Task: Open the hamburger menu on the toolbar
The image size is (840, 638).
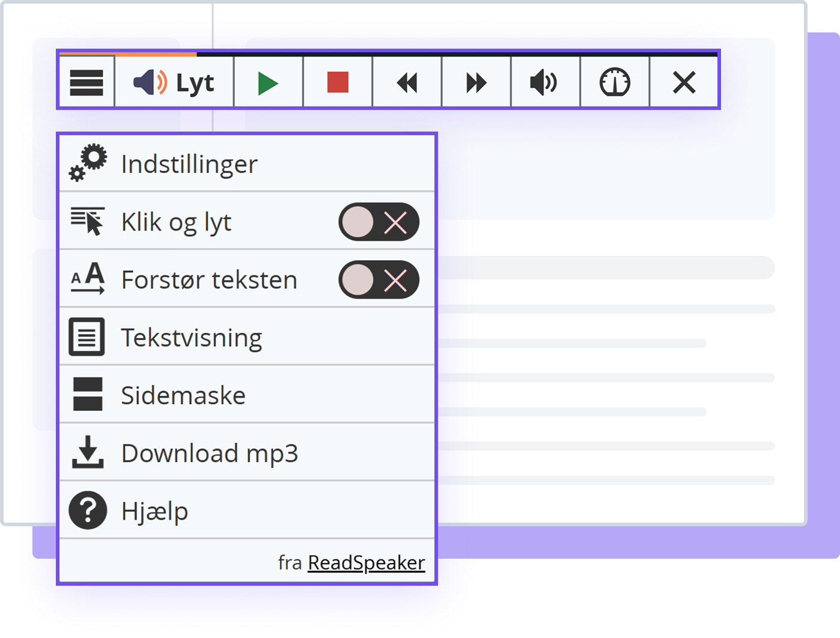Action: pos(86,82)
